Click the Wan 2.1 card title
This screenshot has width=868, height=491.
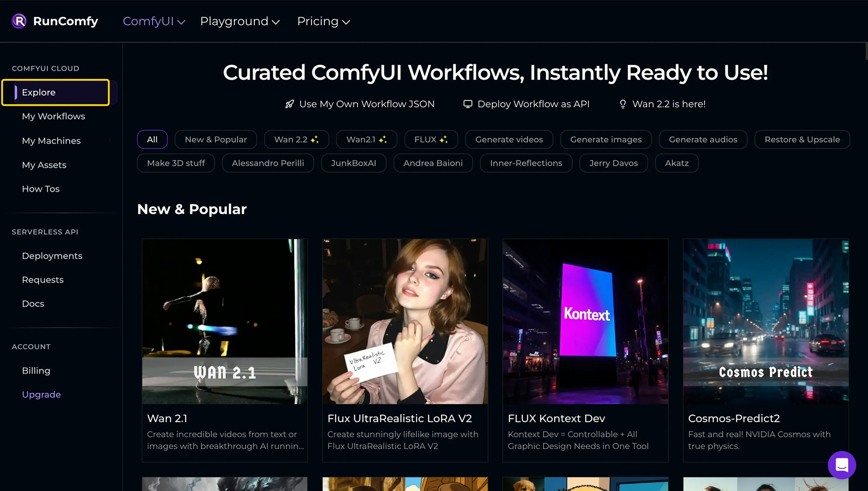(x=167, y=418)
